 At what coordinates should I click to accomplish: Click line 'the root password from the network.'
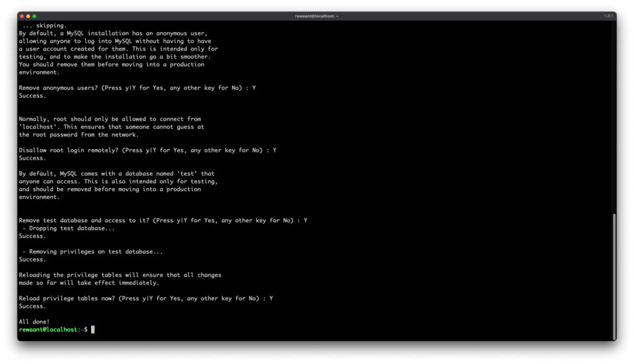79,135
